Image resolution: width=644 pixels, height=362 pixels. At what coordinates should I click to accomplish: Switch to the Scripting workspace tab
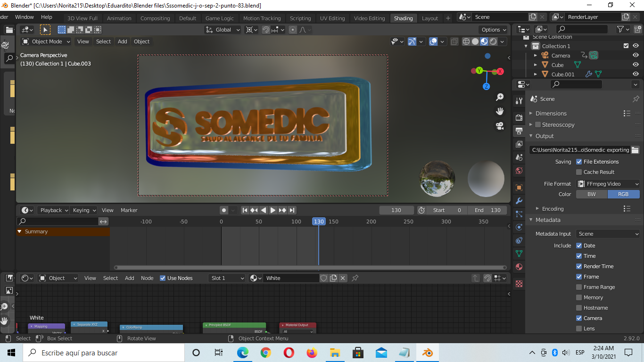tap(300, 18)
